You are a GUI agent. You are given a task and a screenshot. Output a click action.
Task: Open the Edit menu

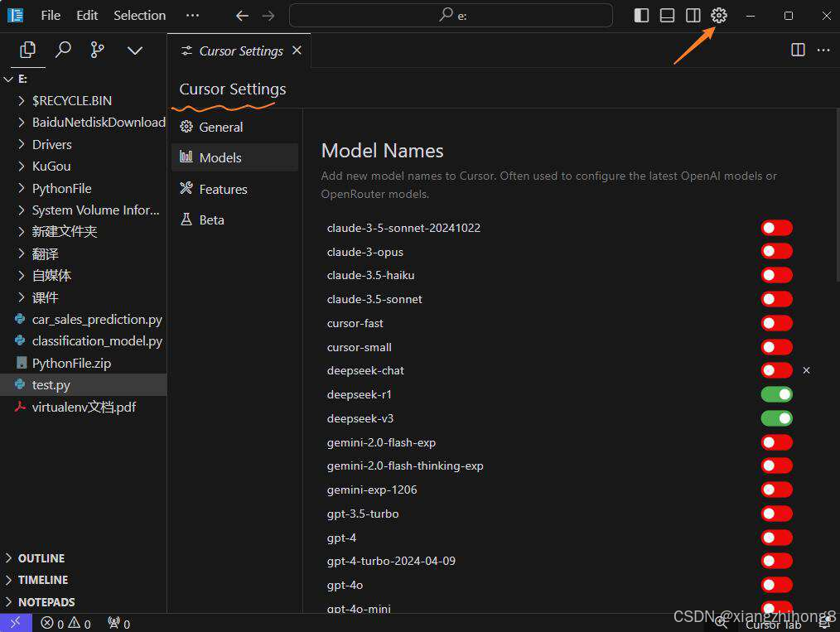point(87,16)
